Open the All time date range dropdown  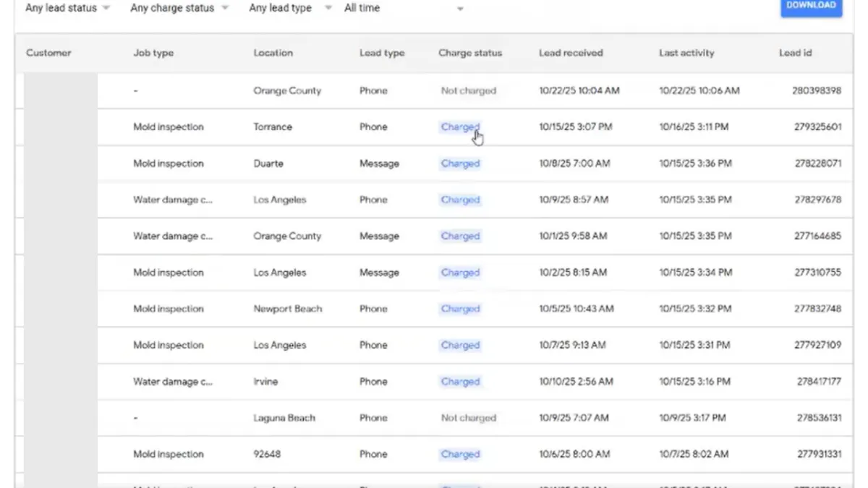pos(404,8)
